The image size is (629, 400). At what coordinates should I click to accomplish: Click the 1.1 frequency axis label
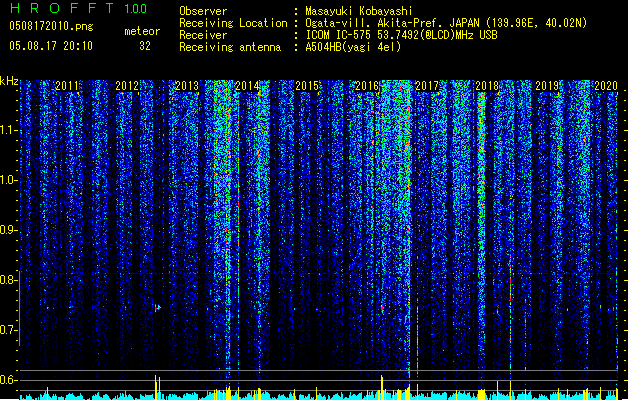[9, 130]
